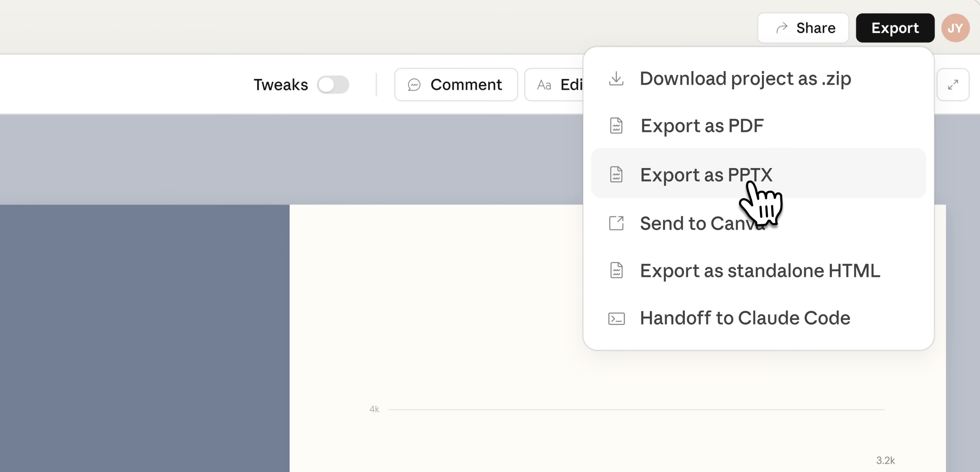Viewport: 980px width, 472px height.
Task: Select Handoff to Claude Code
Action: [x=745, y=318]
